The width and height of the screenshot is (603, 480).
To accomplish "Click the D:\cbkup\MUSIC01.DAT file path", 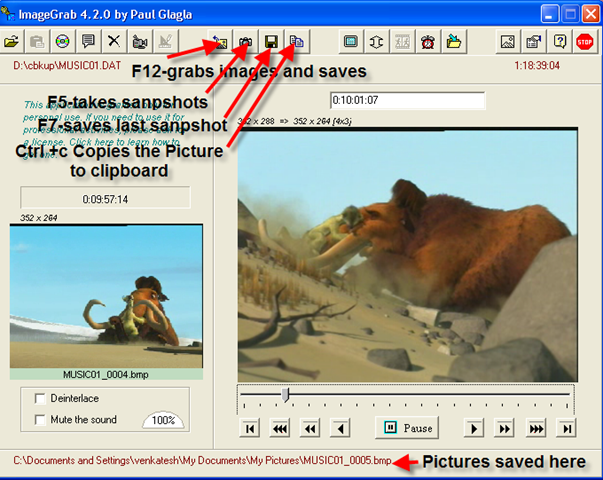I will (x=67, y=65).
